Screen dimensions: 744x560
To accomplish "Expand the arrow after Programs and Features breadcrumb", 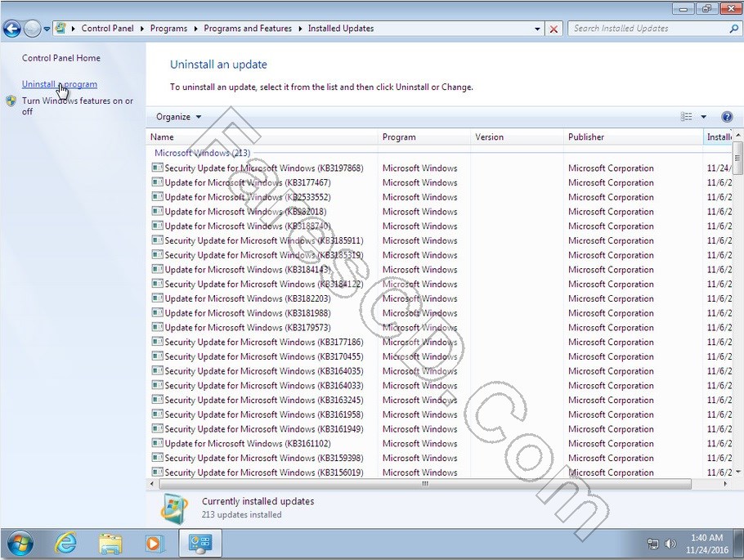I will (x=300, y=29).
